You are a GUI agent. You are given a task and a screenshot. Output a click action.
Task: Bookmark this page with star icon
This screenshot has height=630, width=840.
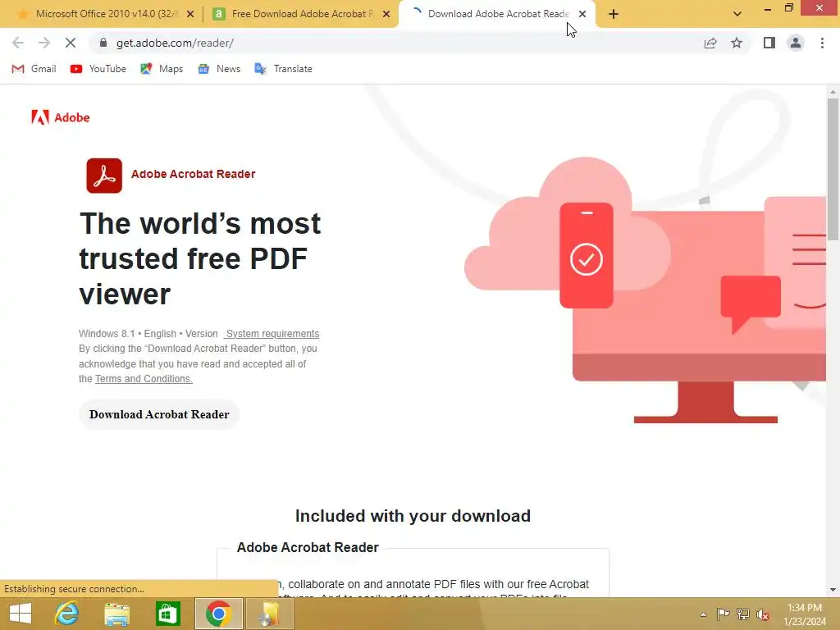click(737, 43)
